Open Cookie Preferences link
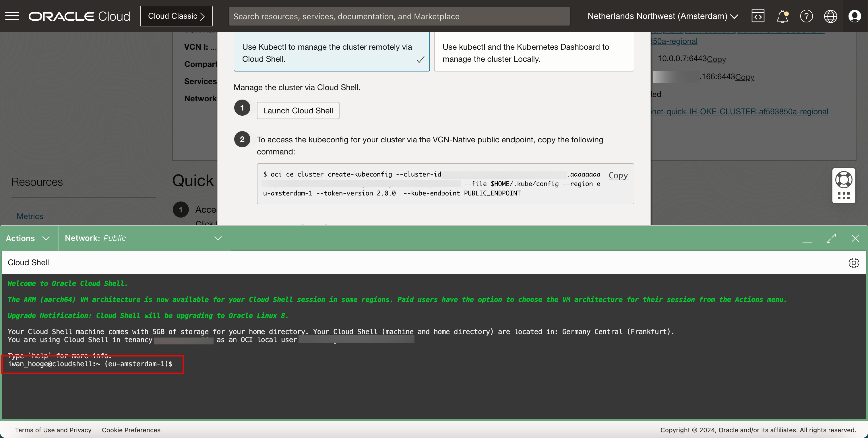Image resolution: width=868 pixels, height=438 pixels. point(131,430)
